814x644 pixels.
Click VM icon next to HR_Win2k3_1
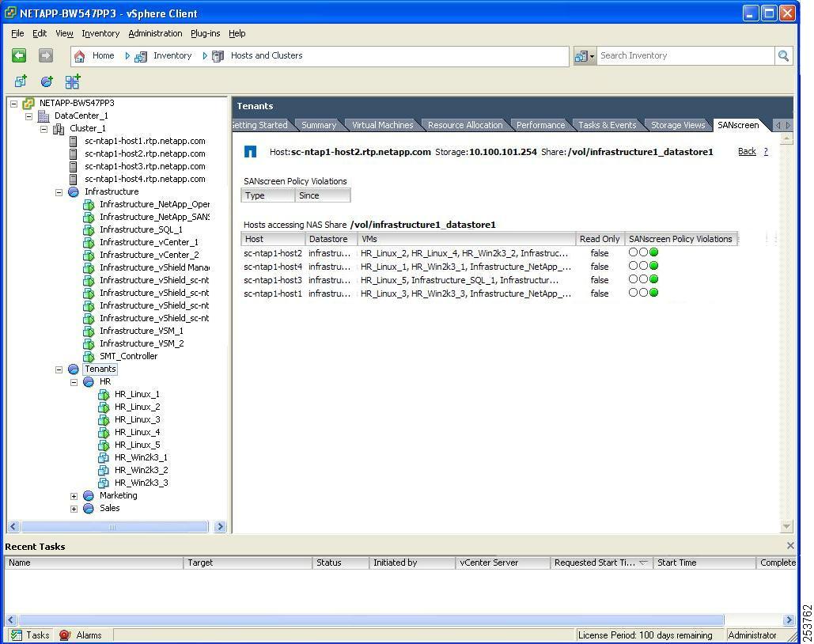[104, 458]
